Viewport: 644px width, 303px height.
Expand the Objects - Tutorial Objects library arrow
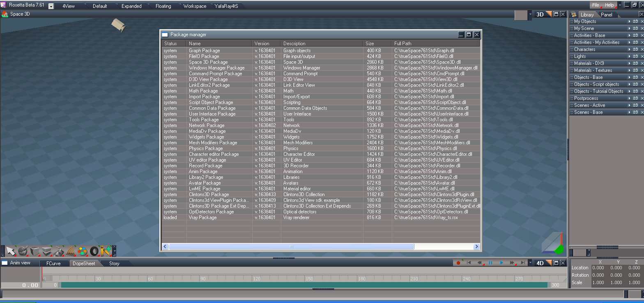coord(629,91)
